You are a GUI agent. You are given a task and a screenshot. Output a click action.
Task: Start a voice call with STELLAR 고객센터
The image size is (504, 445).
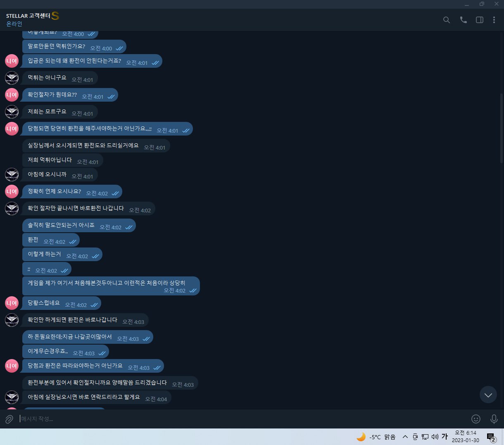point(464,20)
